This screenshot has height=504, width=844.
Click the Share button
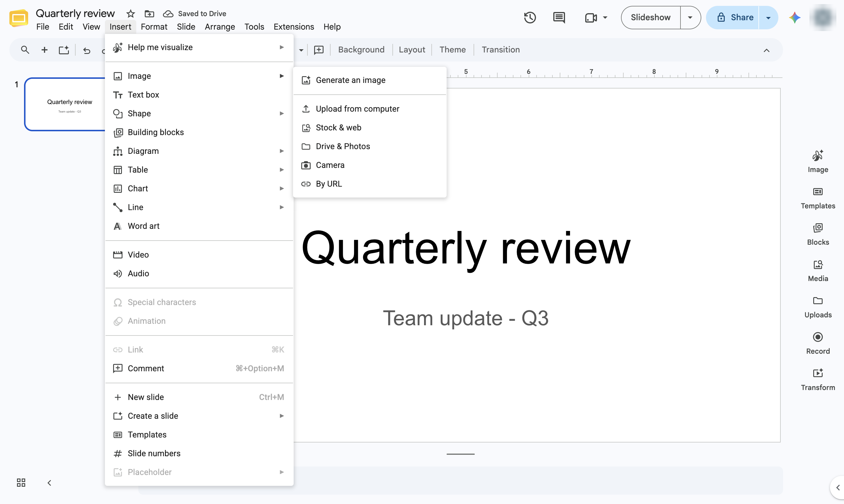733,17
